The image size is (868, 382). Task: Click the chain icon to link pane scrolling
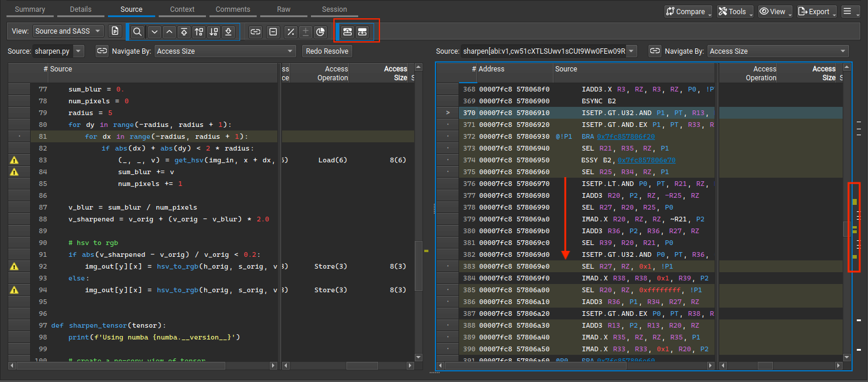[x=254, y=31]
